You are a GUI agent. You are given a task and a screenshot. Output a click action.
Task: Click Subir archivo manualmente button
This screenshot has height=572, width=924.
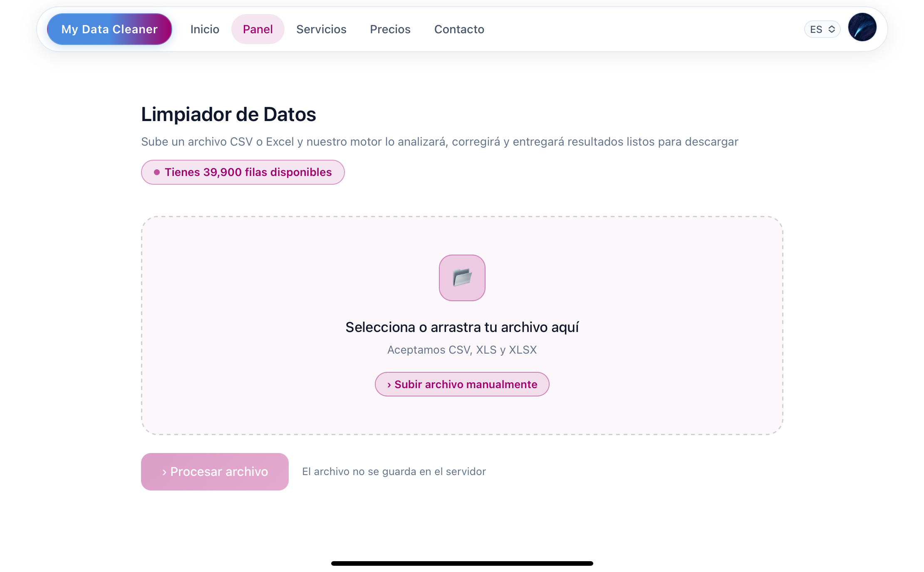click(462, 384)
